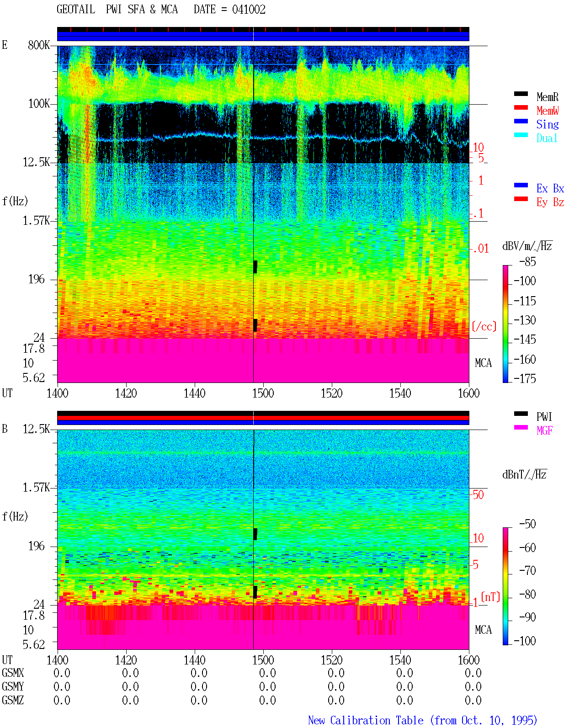Click the 'f(Hz)' label on the E panel
The height and width of the screenshot is (728, 585).
tap(15, 201)
